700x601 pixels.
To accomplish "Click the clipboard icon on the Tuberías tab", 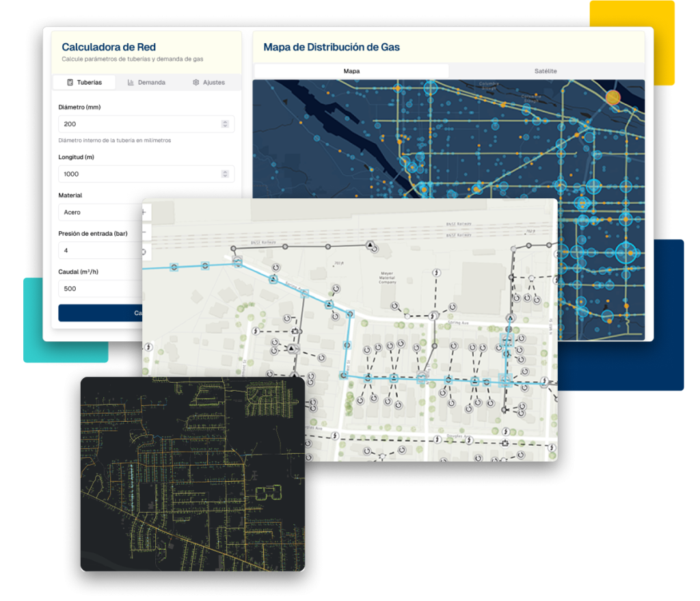I will (70, 82).
